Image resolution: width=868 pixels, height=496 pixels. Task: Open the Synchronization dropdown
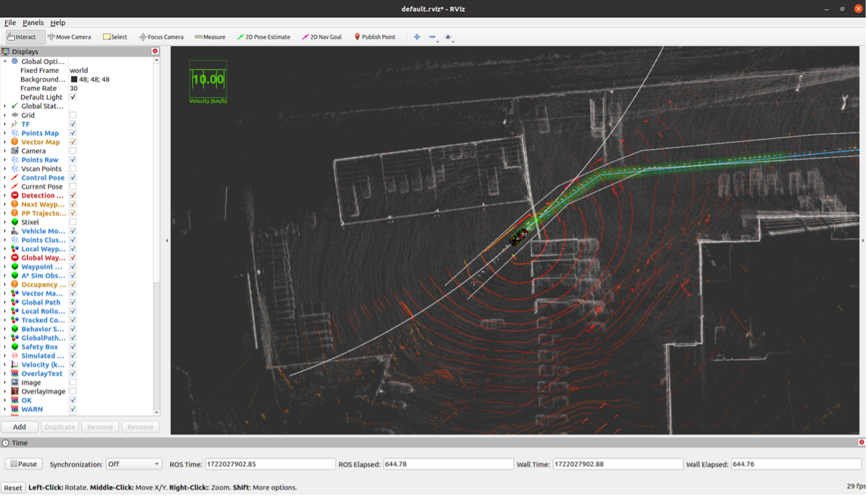pyautogui.click(x=134, y=464)
